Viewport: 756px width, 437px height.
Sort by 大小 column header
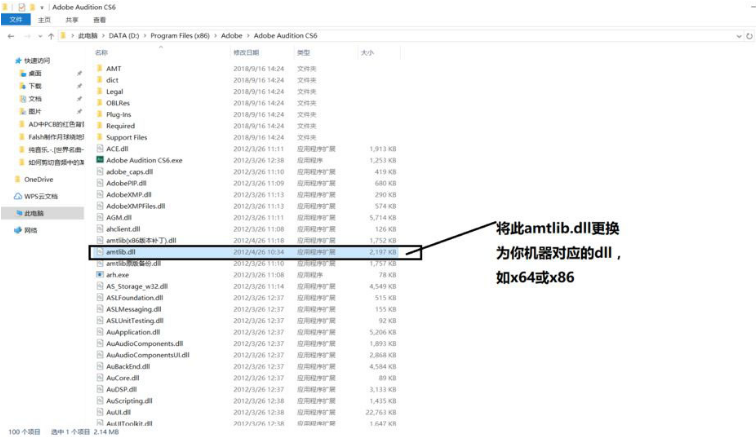coord(367,53)
